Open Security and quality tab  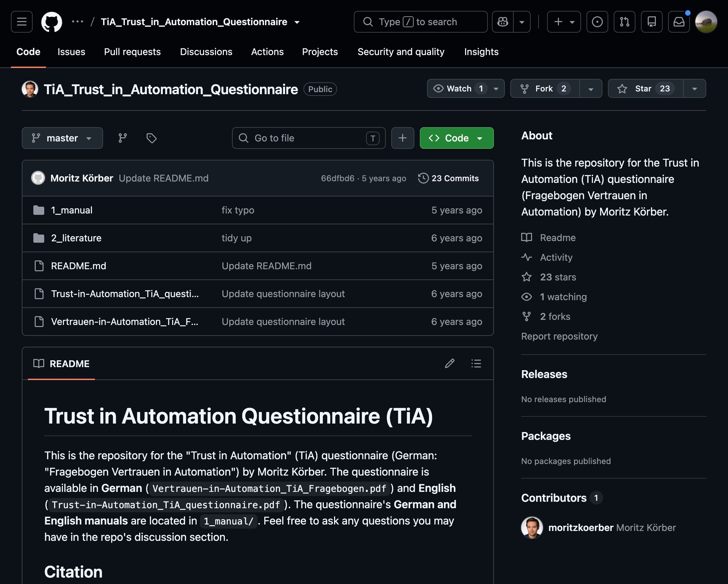tap(401, 52)
